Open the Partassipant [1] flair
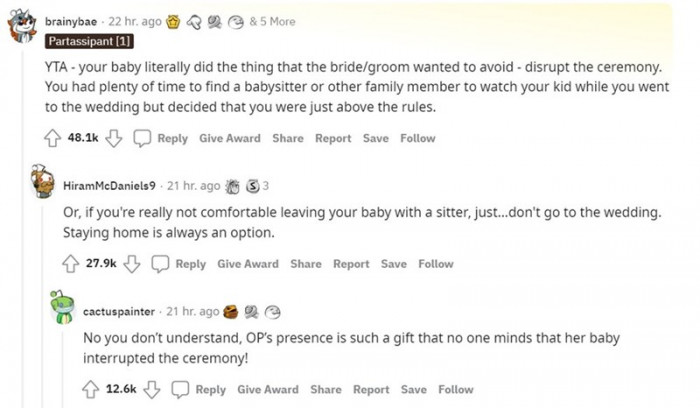 89,42
